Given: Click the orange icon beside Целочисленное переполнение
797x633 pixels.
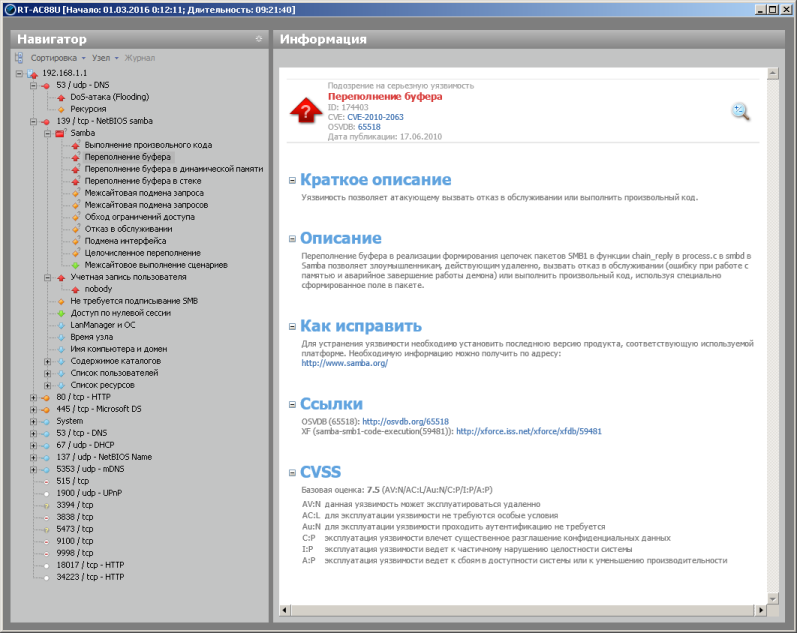Looking at the screenshot, I should tap(75, 253).
